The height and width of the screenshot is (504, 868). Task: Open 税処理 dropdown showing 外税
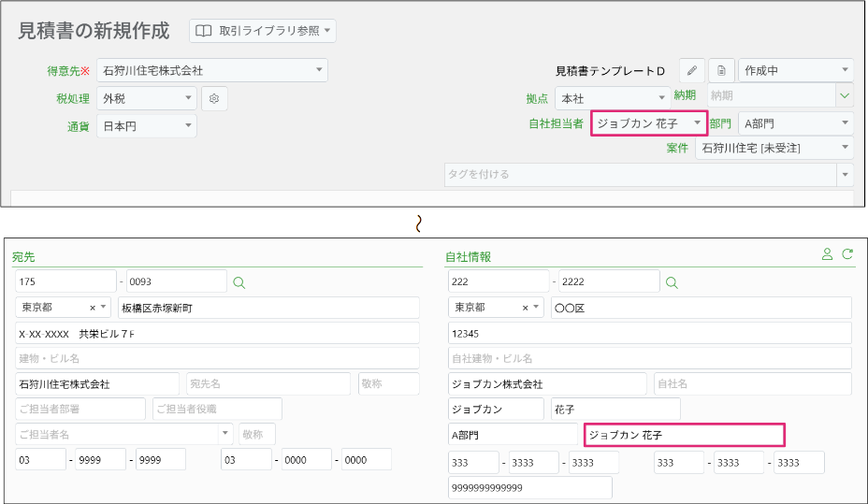coord(147,98)
